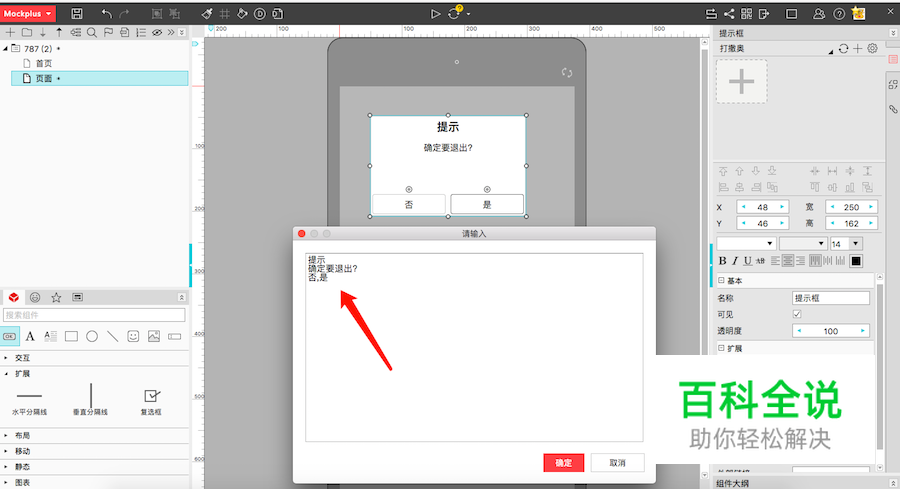900x489 pixels.
Task: Toggle the grid hash icon in the toolbar
Action: (x=224, y=14)
